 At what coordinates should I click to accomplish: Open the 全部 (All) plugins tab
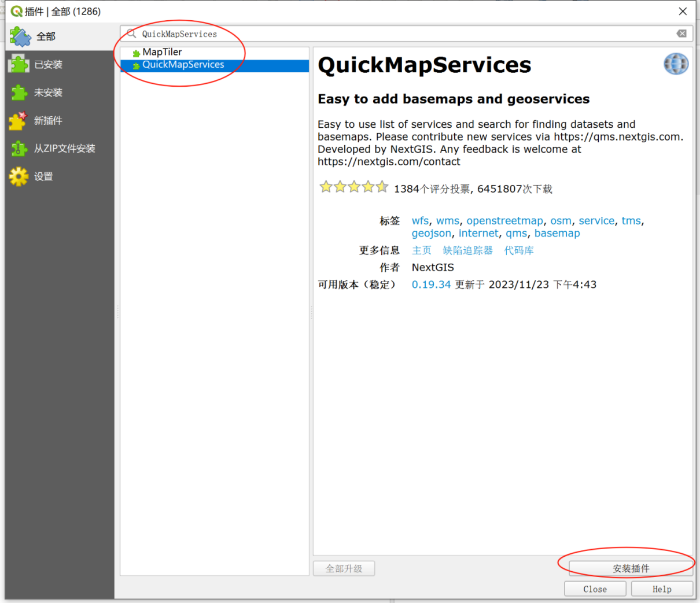(60, 36)
